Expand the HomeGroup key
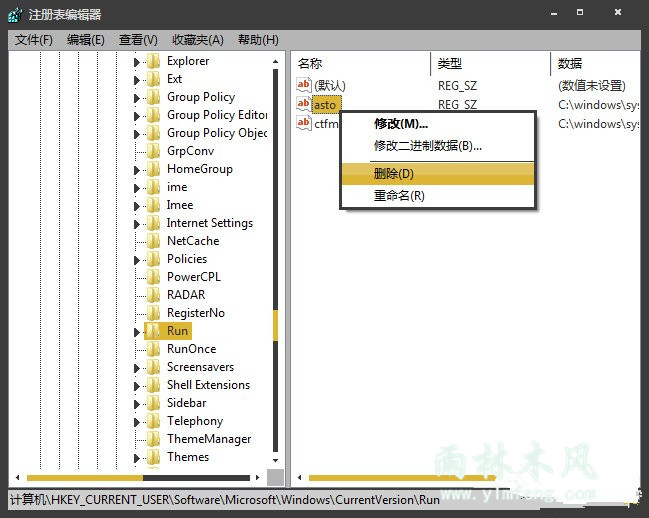 pos(137,170)
